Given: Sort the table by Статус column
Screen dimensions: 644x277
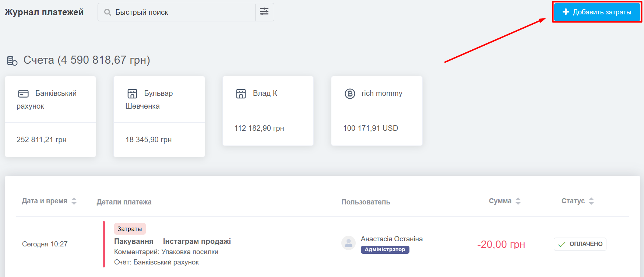Looking at the screenshot, I should (x=577, y=201).
